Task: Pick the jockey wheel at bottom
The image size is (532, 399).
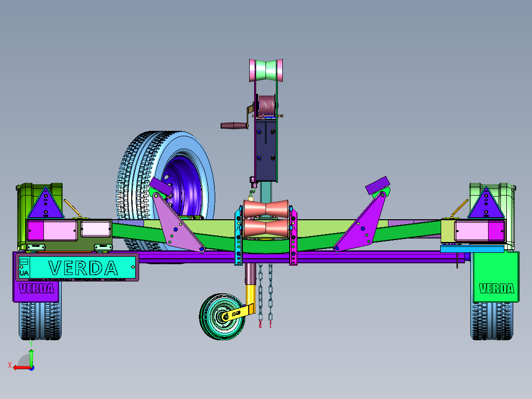Action: pos(222,317)
